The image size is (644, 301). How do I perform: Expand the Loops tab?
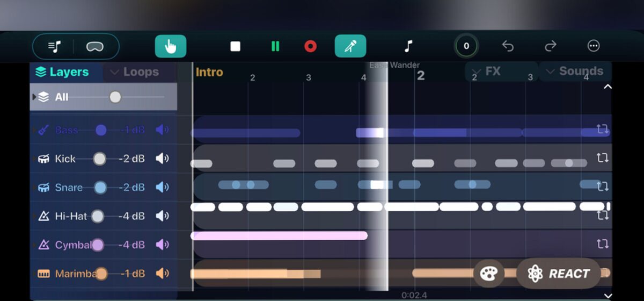coord(134,72)
